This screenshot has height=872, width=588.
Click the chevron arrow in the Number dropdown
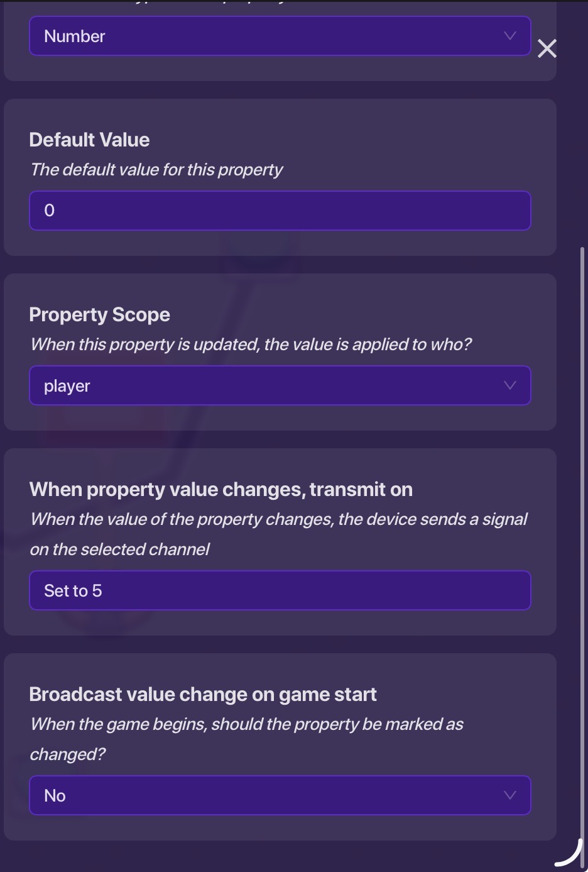pyautogui.click(x=509, y=36)
